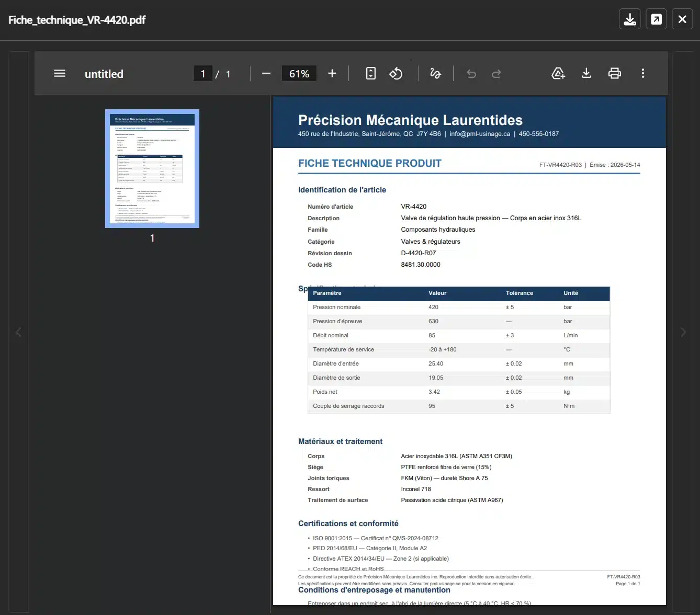
Task: Undo the last annotation
Action: tap(471, 74)
